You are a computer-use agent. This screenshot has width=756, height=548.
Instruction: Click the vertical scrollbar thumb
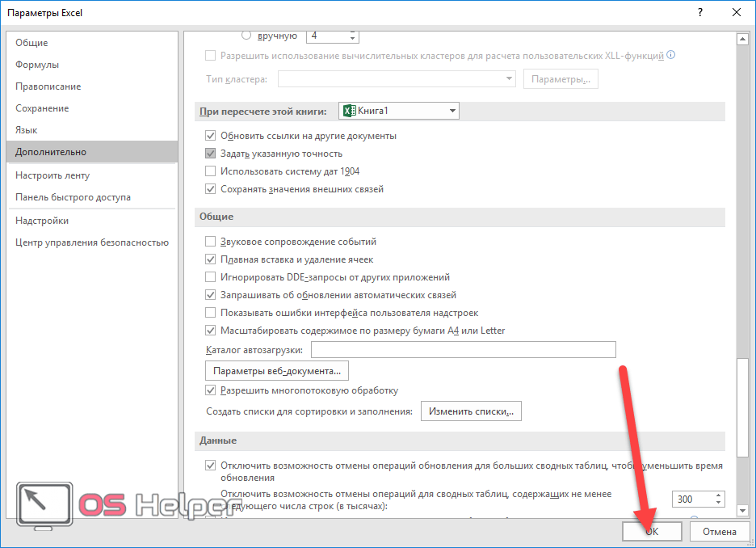(742, 407)
